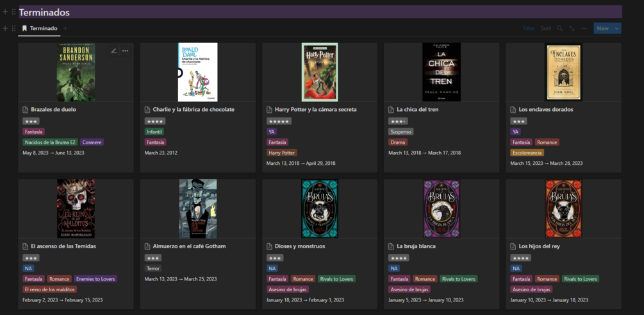Click Asesino de brujas tag on Los hijos del rey

coord(531,289)
